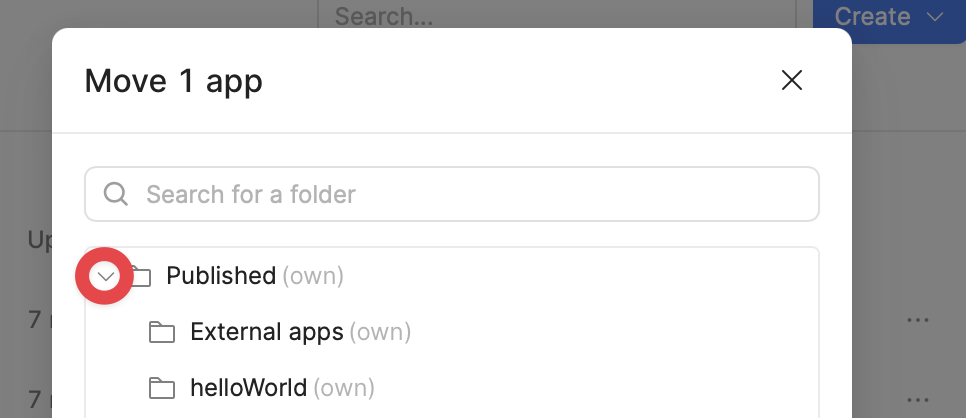This screenshot has height=418, width=966.
Task: Click the magnifier icon in folder search
Action: [115, 194]
